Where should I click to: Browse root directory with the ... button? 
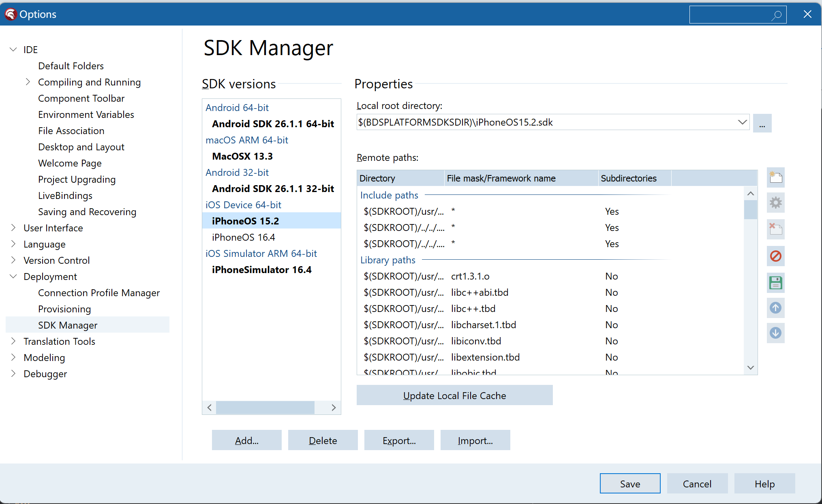pos(762,123)
